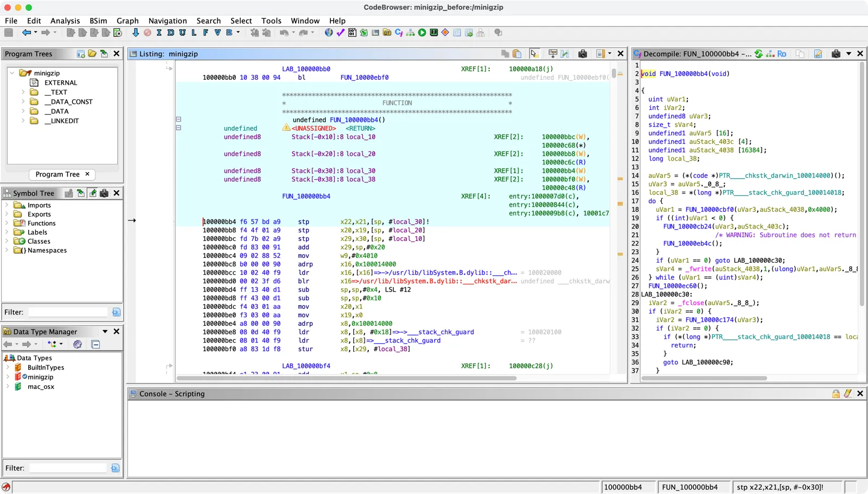Click the Symbol Tree filter options icon
868x494 pixels.
click(116, 312)
